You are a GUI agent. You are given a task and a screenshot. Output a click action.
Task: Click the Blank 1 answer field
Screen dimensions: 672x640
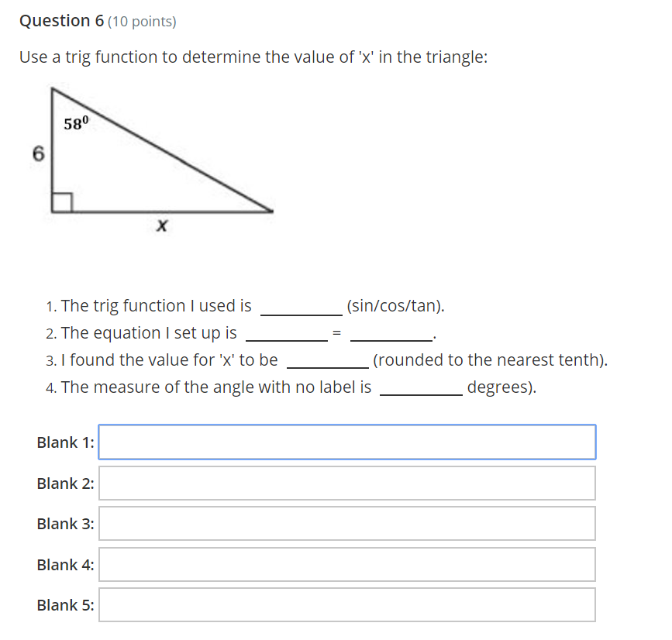(x=346, y=442)
